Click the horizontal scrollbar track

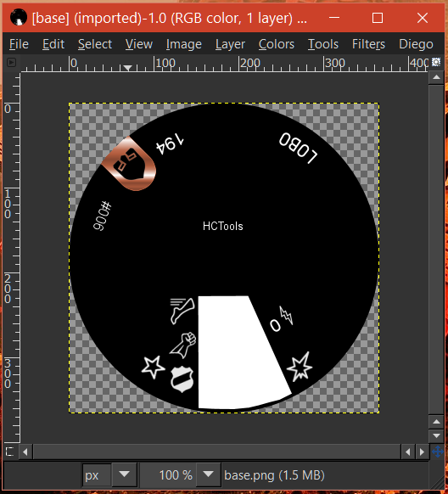[x=217, y=452]
